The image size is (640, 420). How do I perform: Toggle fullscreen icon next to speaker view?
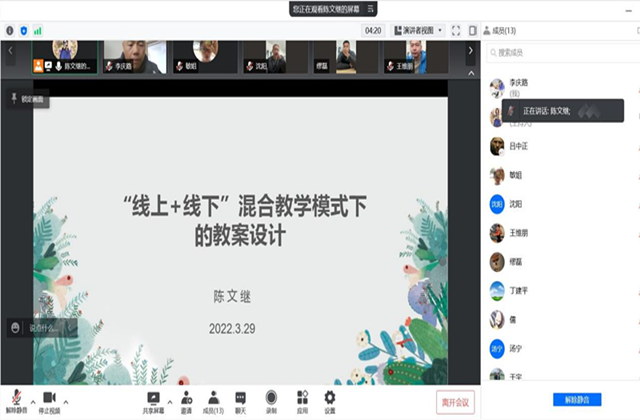[x=456, y=31]
